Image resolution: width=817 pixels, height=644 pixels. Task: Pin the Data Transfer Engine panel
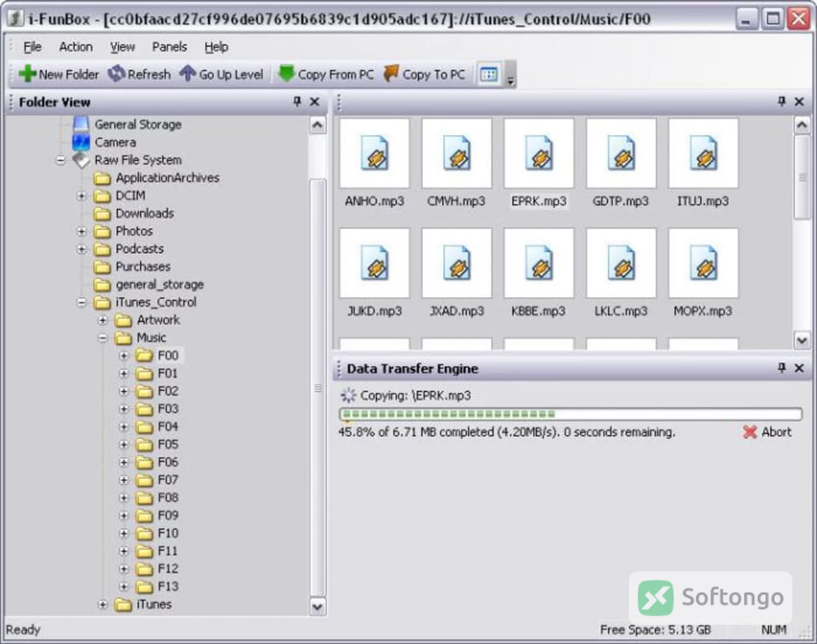coord(782,368)
